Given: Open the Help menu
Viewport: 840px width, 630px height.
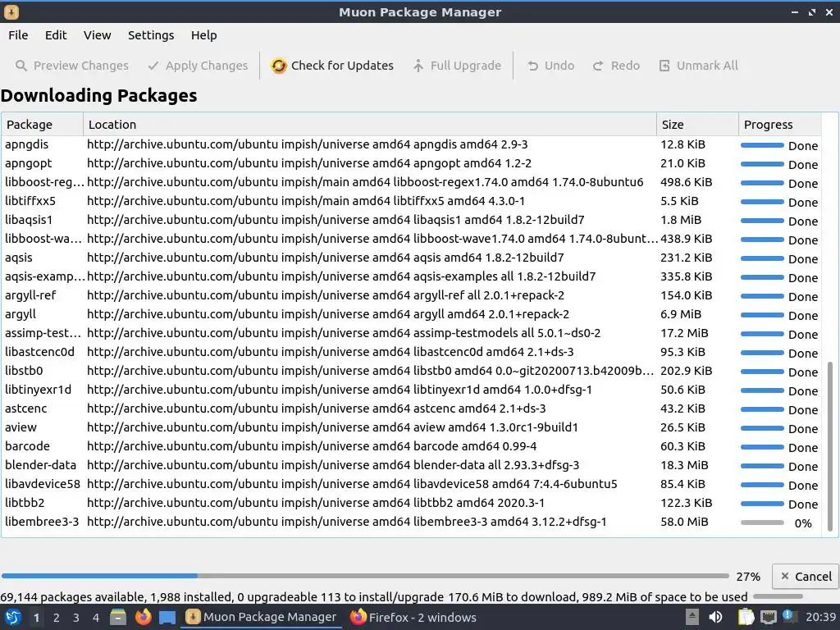Looking at the screenshot, I should point(204,35).
